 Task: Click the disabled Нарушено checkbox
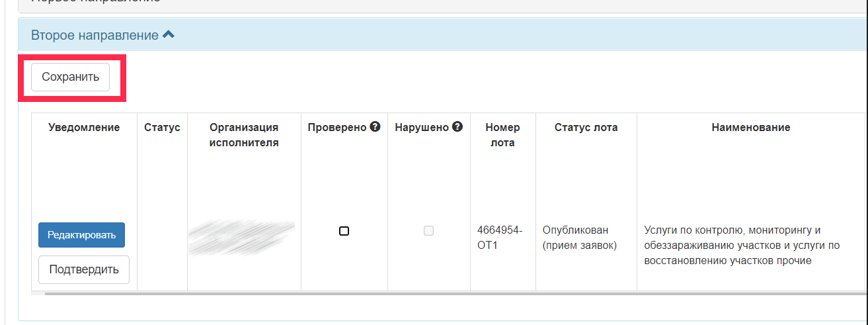pyautogui.click(x=428, y=231)
